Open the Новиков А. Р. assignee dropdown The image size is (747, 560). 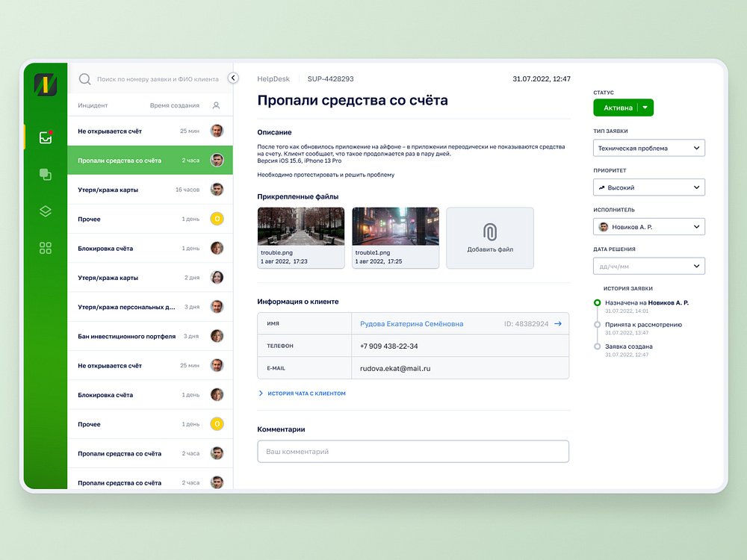697,227
